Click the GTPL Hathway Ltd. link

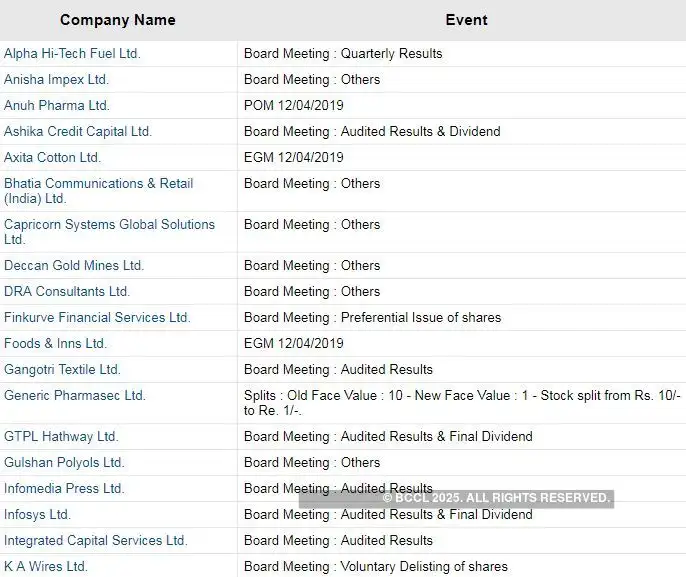(61, 436)
